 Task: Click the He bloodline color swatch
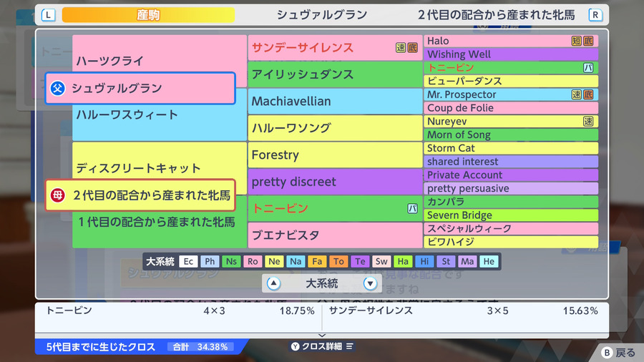[x=489, y=261]
